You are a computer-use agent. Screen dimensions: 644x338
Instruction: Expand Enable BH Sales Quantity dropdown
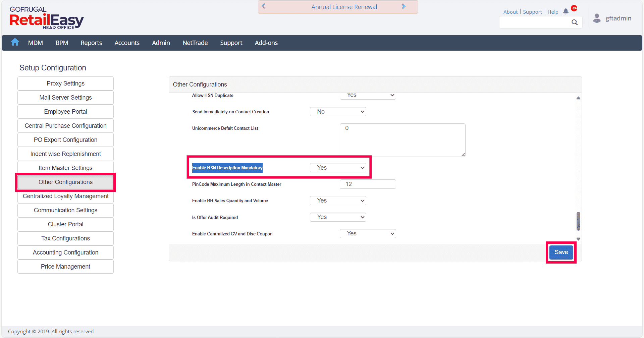[338, 201]
